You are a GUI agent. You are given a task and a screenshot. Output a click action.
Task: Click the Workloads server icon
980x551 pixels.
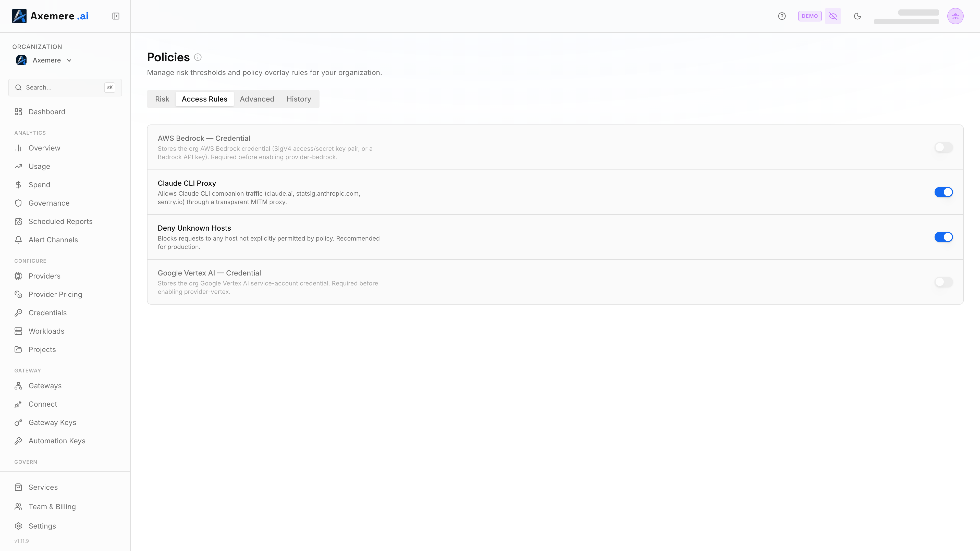click(18, 331)
